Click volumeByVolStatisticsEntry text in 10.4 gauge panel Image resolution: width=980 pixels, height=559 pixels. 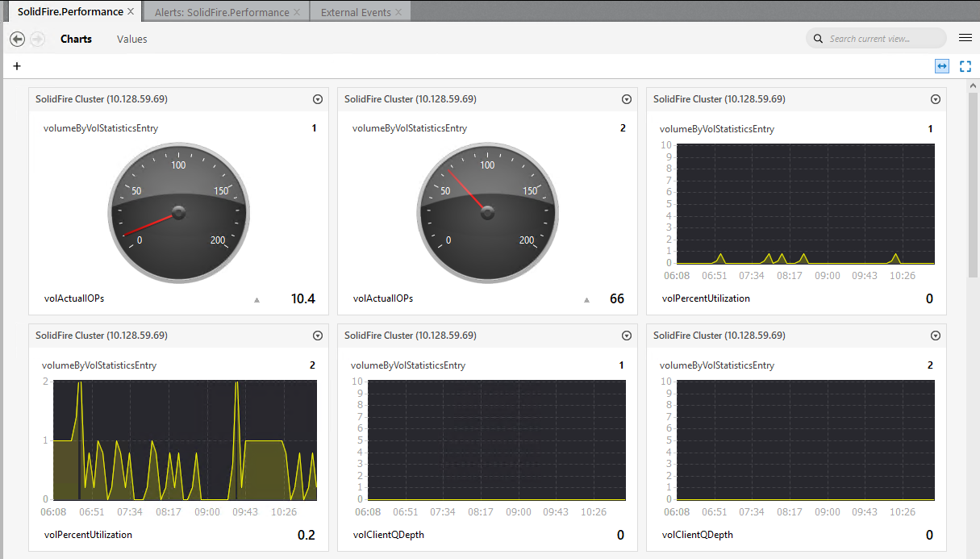(x=101, y=128)
